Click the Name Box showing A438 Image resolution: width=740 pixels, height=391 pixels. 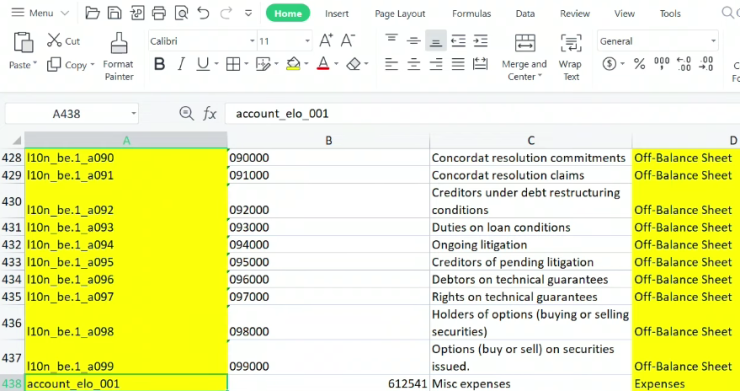pos(72,114)
